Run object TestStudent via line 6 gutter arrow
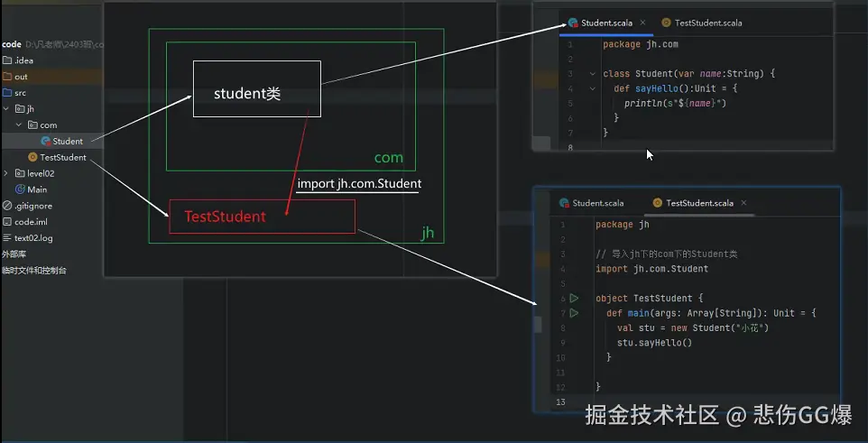Screen dimensions: 868x443 pos(574,298)
